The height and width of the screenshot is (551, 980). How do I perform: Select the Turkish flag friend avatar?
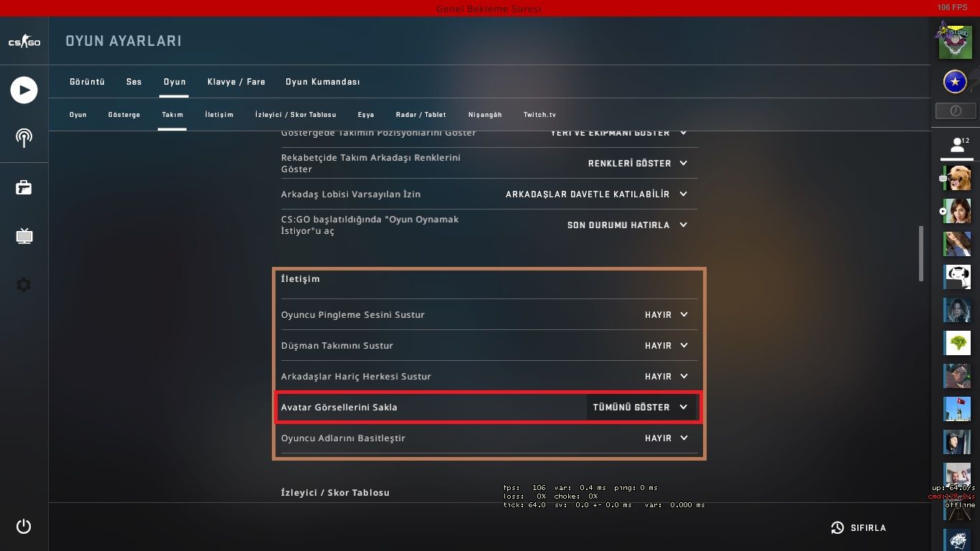point(957,409)
